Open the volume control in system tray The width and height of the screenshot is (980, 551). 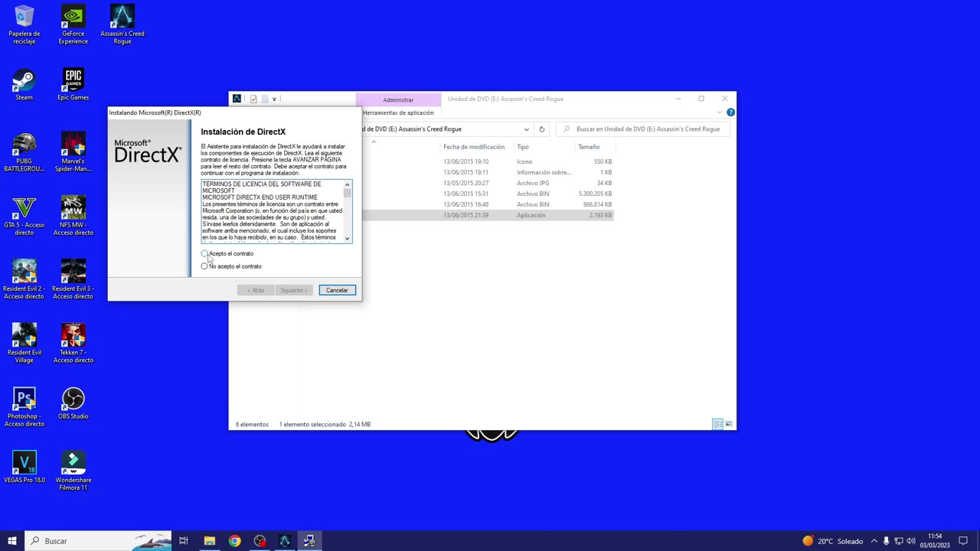pos(911,541)
